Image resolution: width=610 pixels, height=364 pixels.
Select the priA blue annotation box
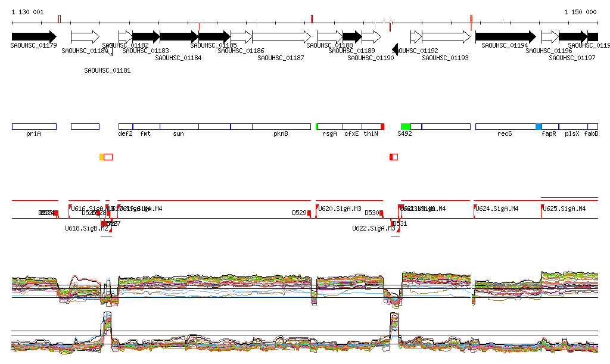click(34, 126)
